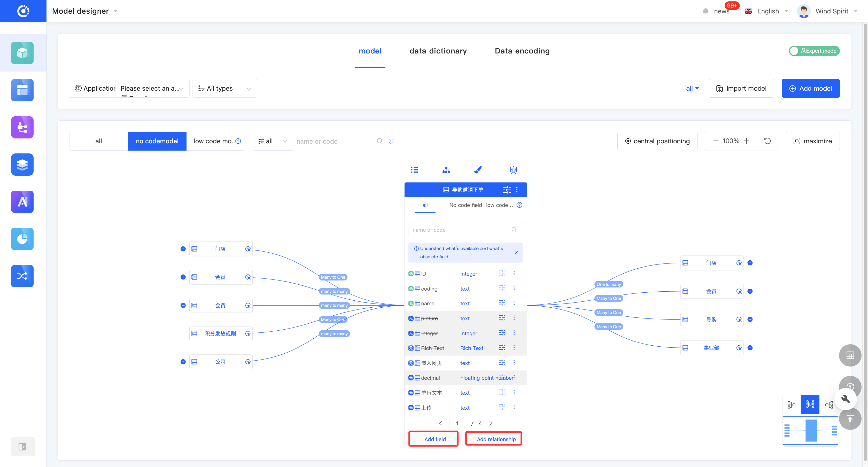868x467 pixels.
Task: Click the Add model button
Action: [810, 88]
